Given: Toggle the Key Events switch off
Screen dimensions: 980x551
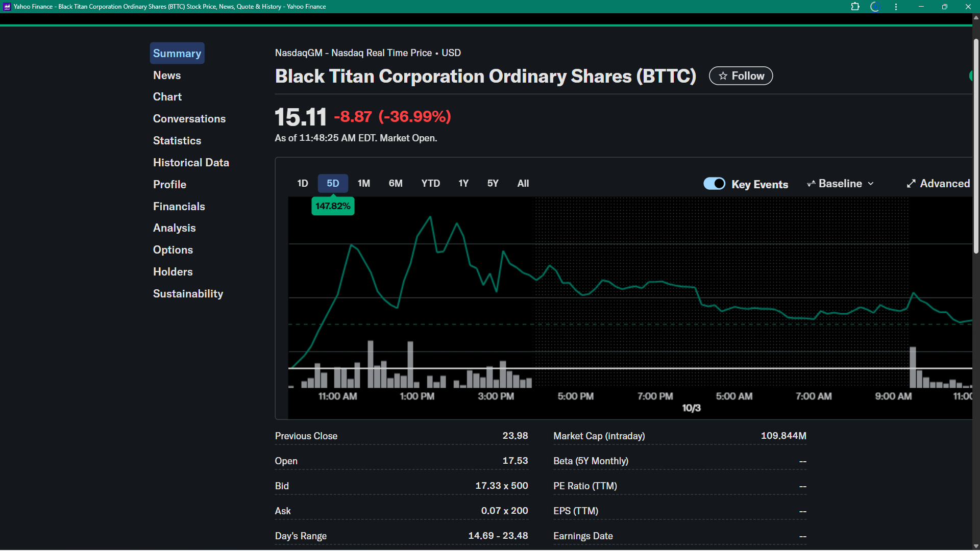Looking at the screenshot, I should [x=714, y=184].
